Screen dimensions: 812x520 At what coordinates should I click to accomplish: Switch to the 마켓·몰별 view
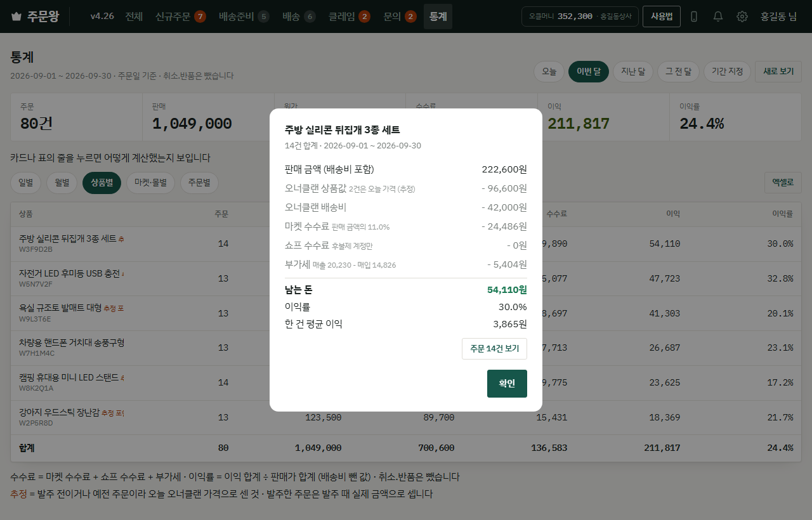click(x=151, y=183)
